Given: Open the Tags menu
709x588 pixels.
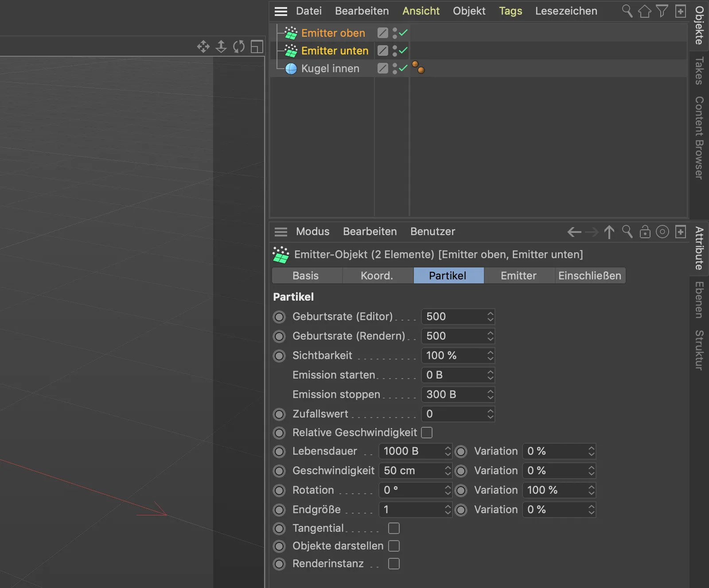Looking at the screenshot, I should coord(510,11).
